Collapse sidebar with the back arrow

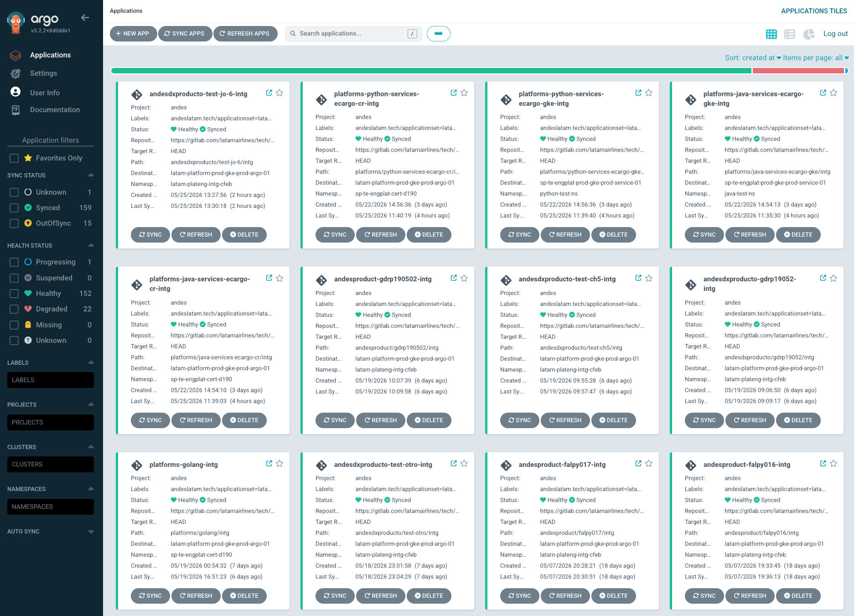(x=85, y=18)
